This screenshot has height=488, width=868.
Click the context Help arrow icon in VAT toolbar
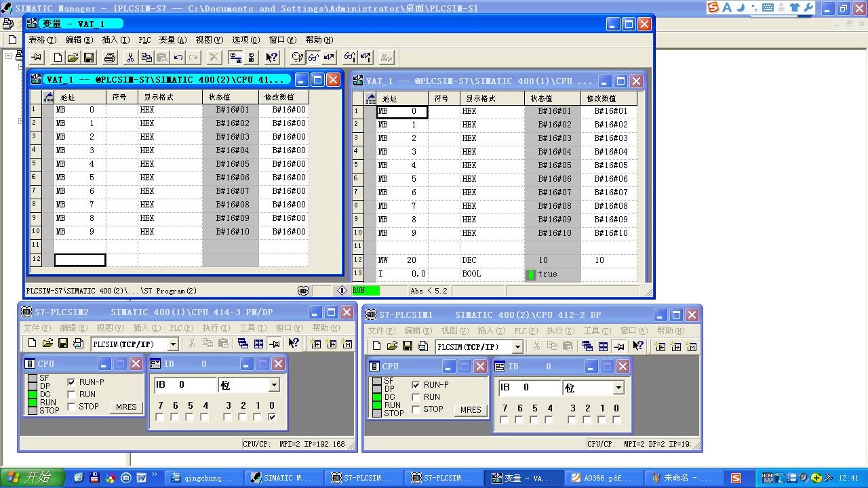coord(272,58)
